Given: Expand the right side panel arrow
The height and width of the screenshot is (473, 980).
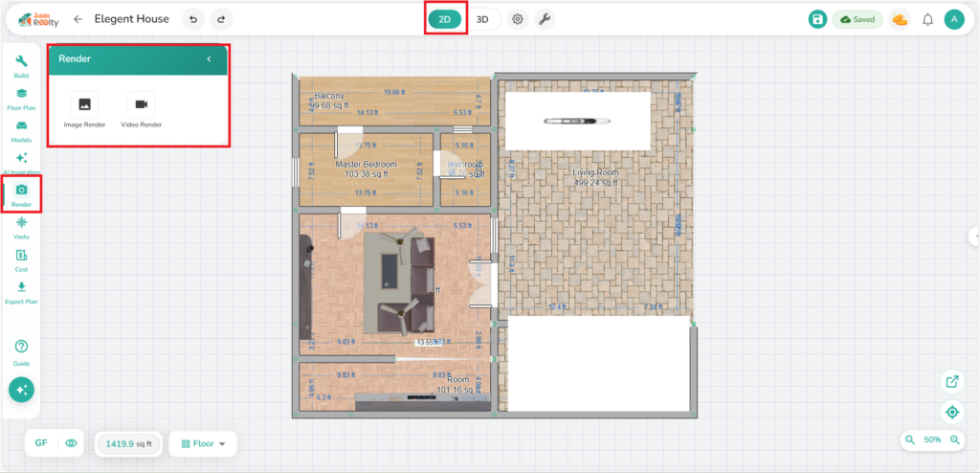Looking at the screenshot, I should 974,236.
